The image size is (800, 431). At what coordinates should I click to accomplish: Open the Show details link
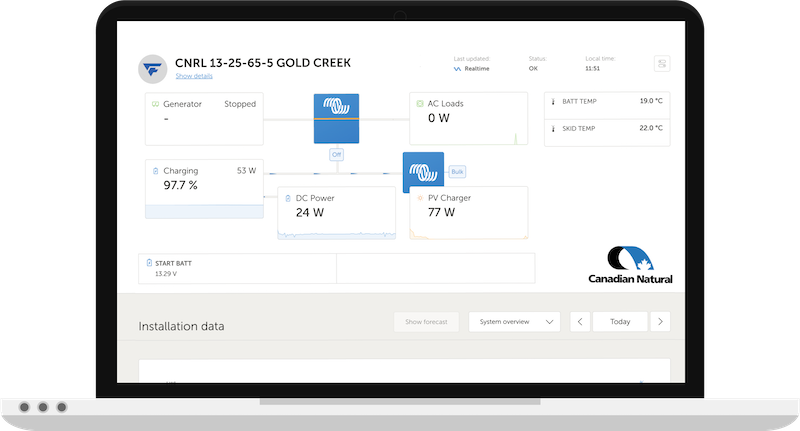click(194, 76)
